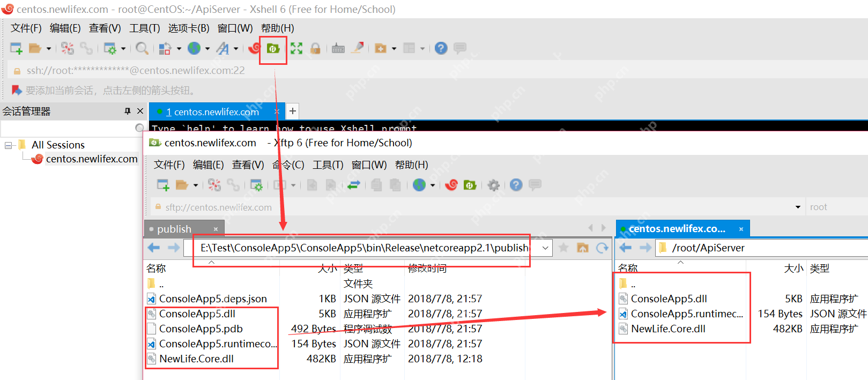Open the Font icon dropdown arrow in Xshell
Viewport: 868px width, 380px height.
click(236, 48)
